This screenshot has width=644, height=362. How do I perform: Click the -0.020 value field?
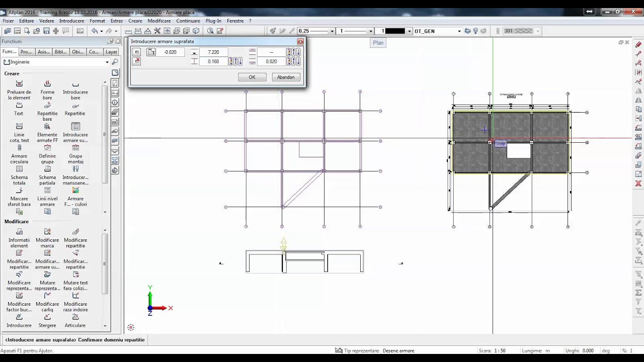pyautogui.click(x=170, y=52)
